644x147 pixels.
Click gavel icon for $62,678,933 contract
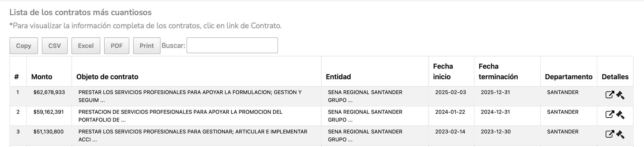[x=620, y=95]
